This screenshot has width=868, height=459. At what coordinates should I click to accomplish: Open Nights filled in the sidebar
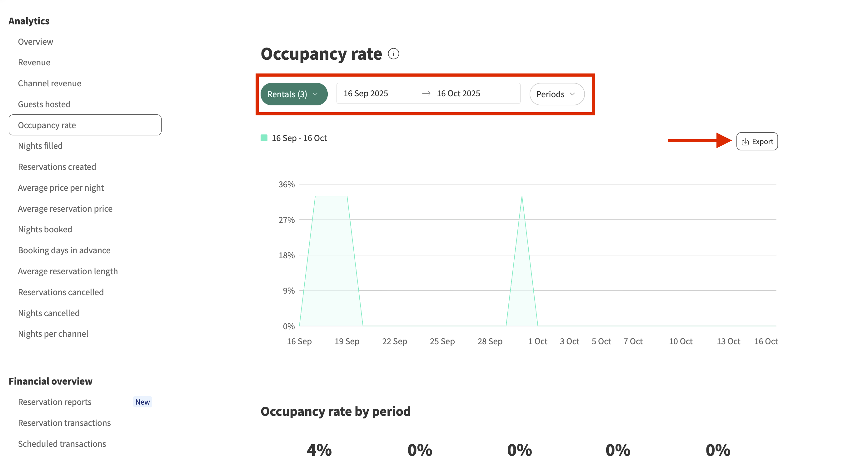pos(40,146)
